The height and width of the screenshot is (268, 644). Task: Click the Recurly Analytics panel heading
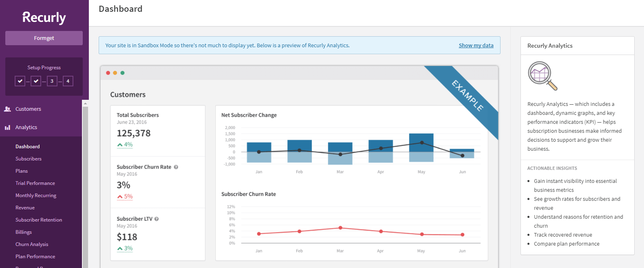click(550, 46)
